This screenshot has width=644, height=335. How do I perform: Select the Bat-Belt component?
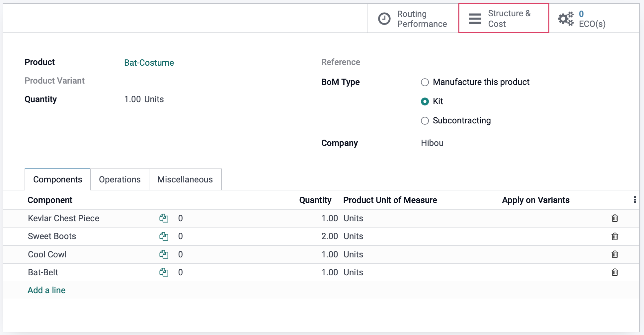43,272
